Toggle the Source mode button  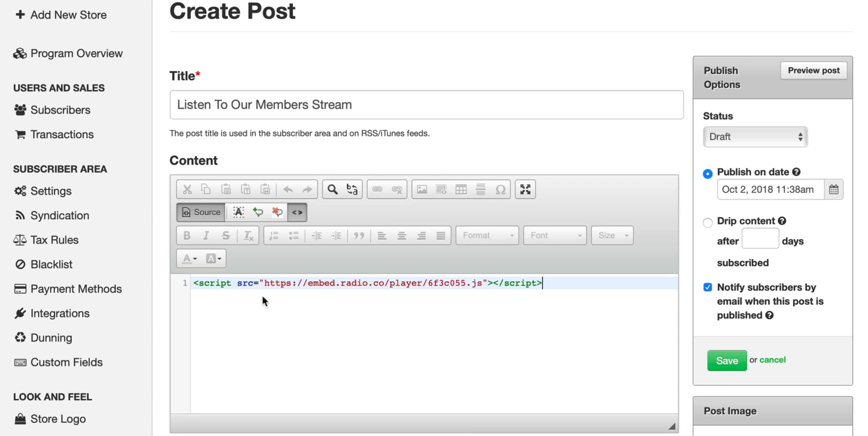201,212
